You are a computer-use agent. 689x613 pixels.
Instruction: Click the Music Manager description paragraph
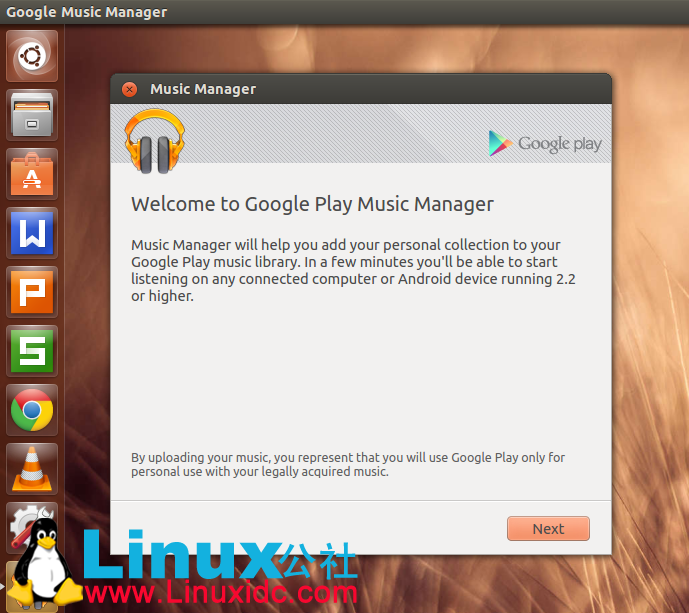[354, 270]
